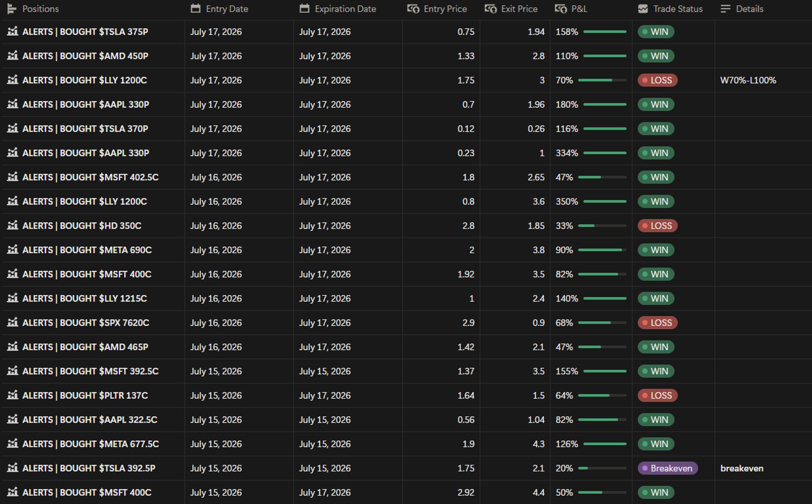This screenshot has width=812, height=504.
Task: Click the chart icon of the $PLTR 137C row
Action: (13, 395)
